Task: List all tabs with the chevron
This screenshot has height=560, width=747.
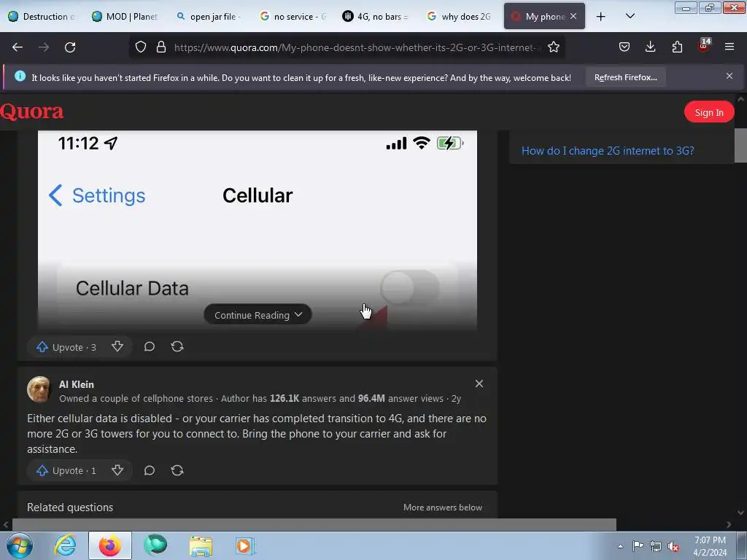Action: pos(630,16)
